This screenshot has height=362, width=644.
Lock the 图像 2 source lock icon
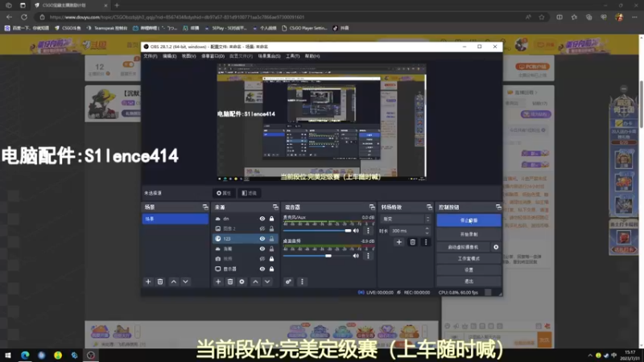pos(271,228)
